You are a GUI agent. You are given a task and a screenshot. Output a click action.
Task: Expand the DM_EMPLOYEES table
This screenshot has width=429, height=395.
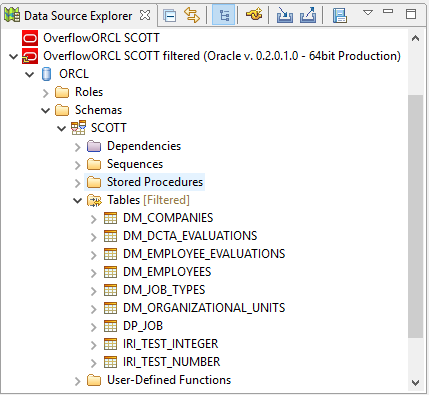tap(94, 273)
